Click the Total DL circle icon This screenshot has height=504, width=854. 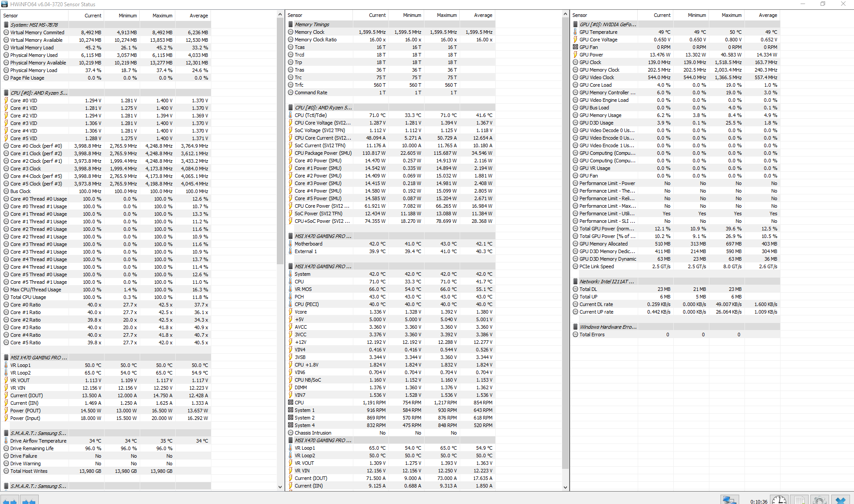(x=575, y=289)
